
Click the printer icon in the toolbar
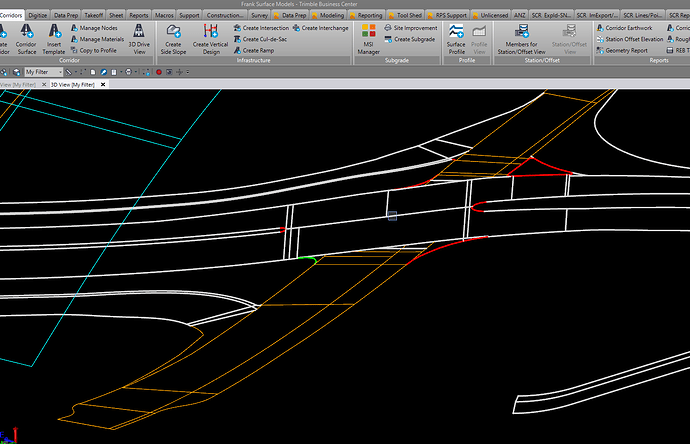tap(128, 72)
